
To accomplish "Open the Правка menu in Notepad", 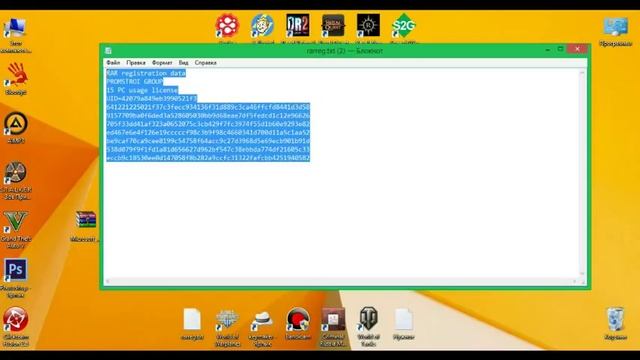I will click(136, 63).
